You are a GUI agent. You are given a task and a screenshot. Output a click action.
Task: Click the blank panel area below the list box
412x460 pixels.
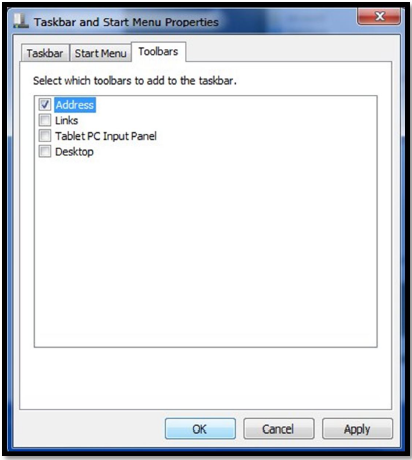tap(206, 378)
